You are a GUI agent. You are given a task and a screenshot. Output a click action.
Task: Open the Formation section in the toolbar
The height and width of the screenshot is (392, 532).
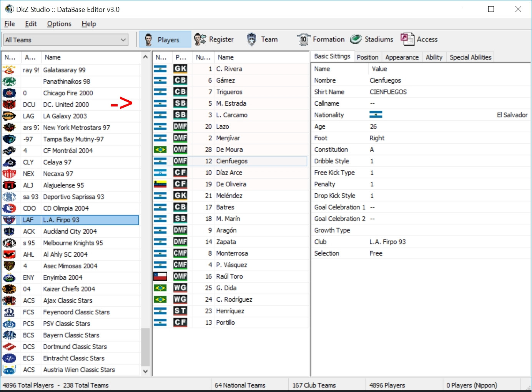321,39
